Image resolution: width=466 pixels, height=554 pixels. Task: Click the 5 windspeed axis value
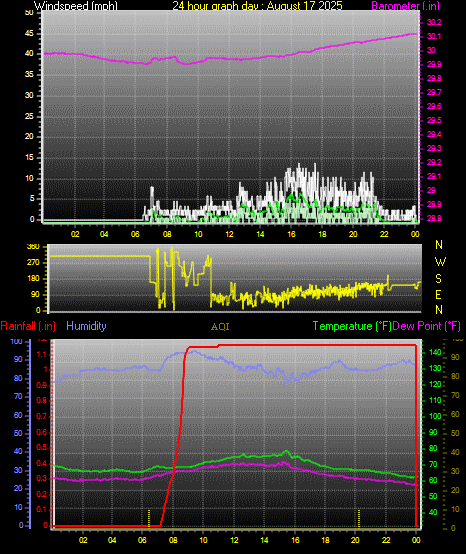[x=32, y=199]
